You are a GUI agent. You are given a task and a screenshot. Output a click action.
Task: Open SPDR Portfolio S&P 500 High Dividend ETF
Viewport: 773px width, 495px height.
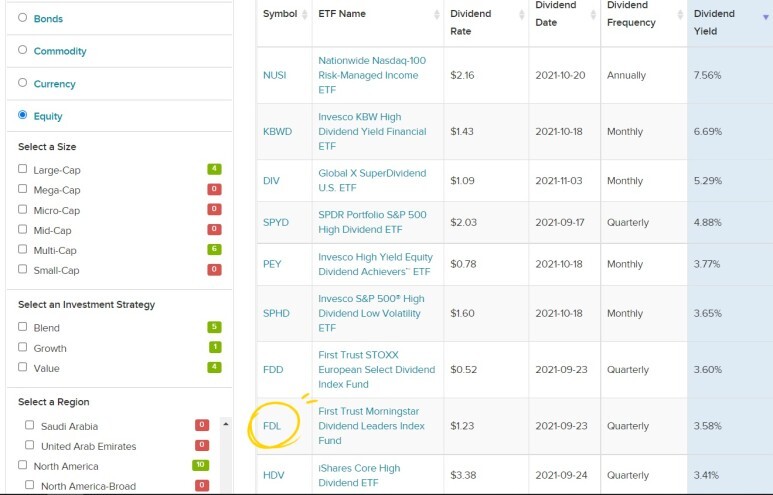click(372, 222)
